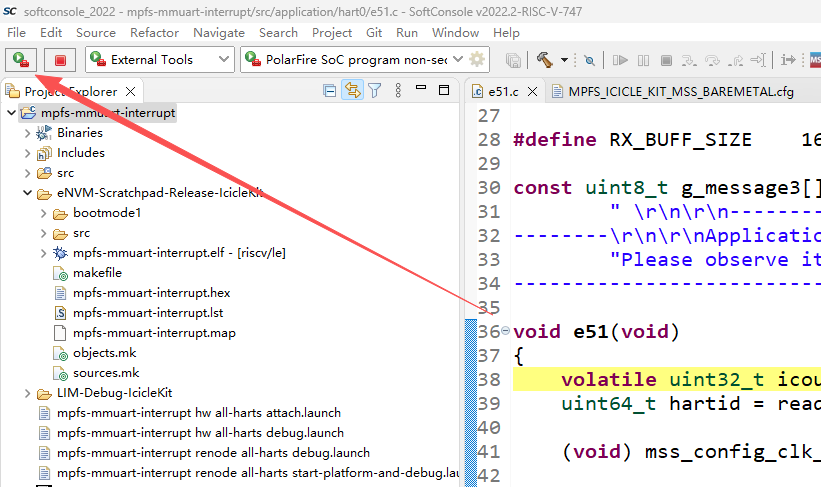Expand the bootmode1 folder
This screenshot has height=487, width=821.
pos(43,213)
